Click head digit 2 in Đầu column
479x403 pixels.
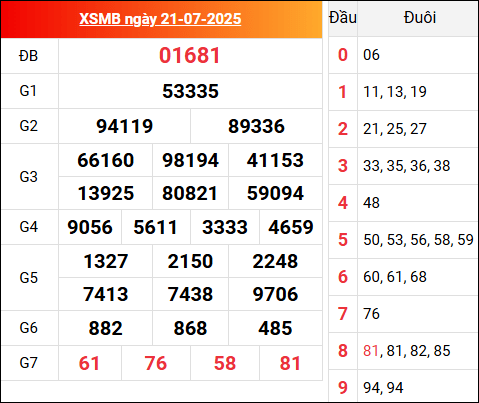point(343,129)
